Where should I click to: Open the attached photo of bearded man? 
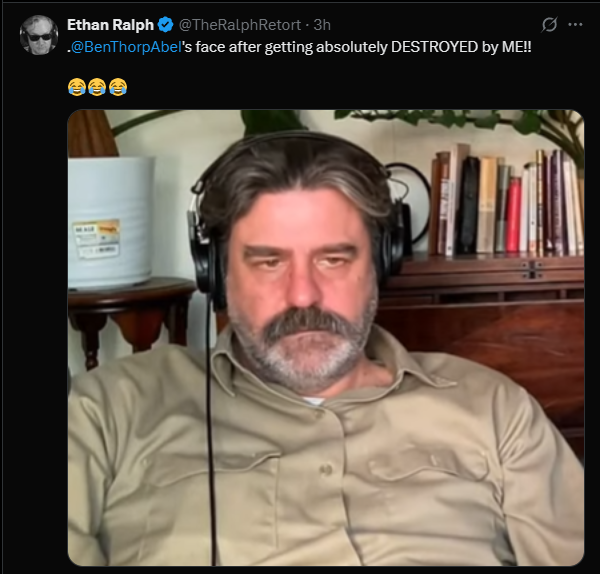click(x=326, y=338)
